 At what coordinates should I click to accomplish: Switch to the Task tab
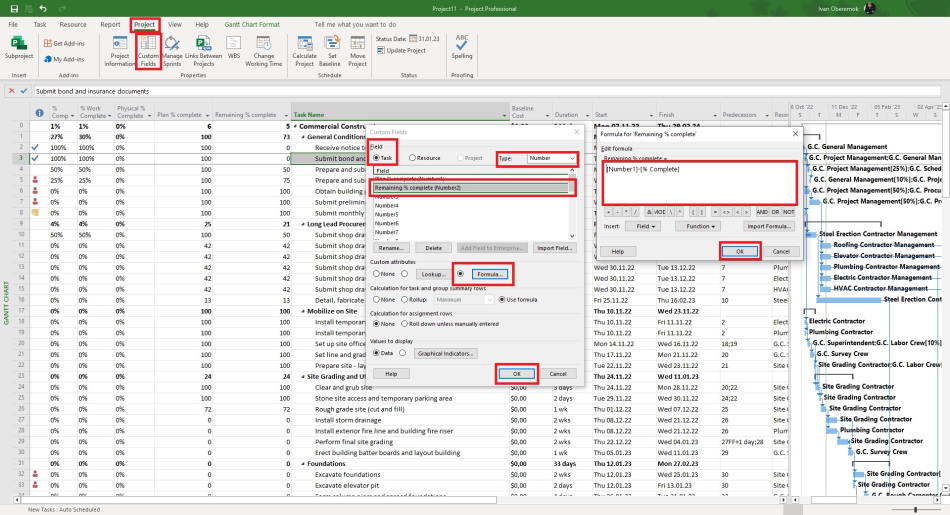40,24
